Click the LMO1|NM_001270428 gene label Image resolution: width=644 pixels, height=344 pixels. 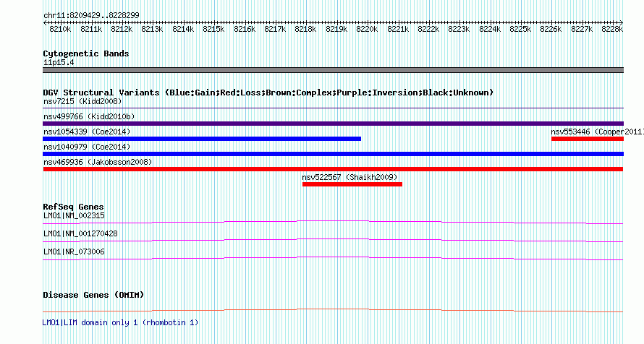pos(80,233)
